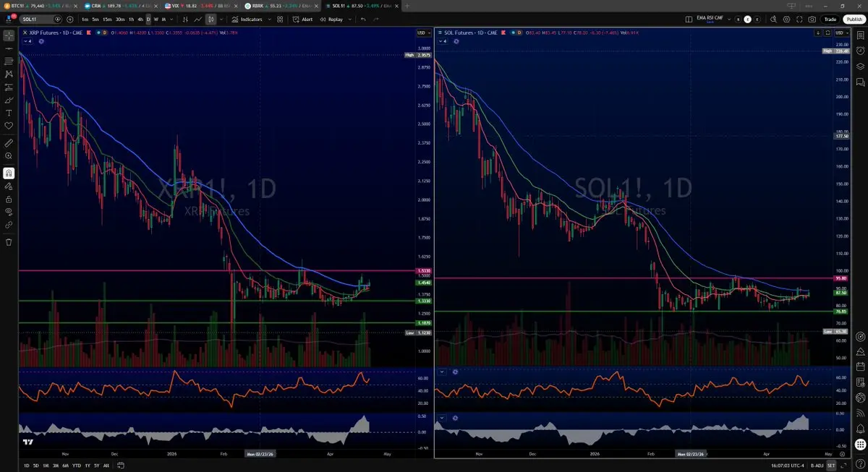The width and height of the screenshot is (868, 472).
Task: Collapse SOL chart indicator legend
Action: [443, 41]
